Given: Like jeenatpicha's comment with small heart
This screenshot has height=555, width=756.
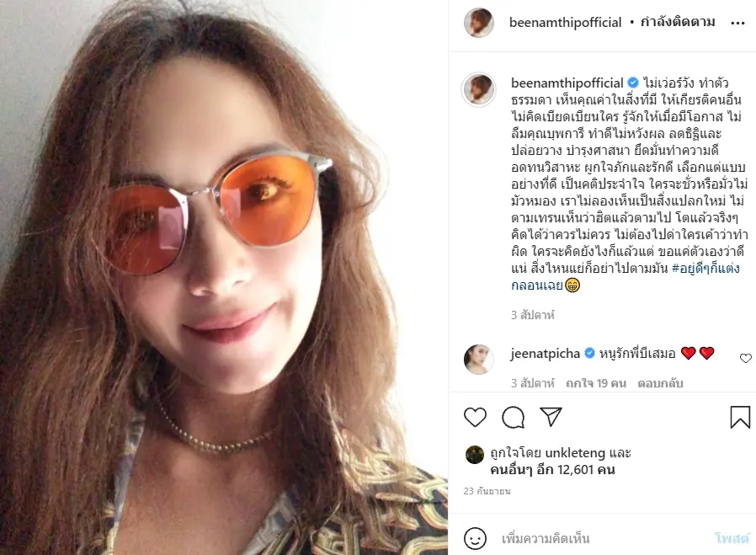Looking at the screenshot, I should click(745, 358).
